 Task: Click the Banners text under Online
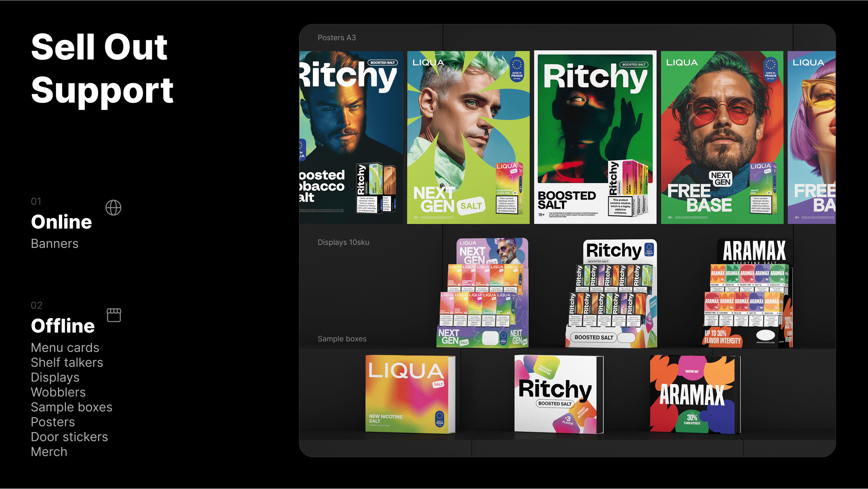(55, 244)
